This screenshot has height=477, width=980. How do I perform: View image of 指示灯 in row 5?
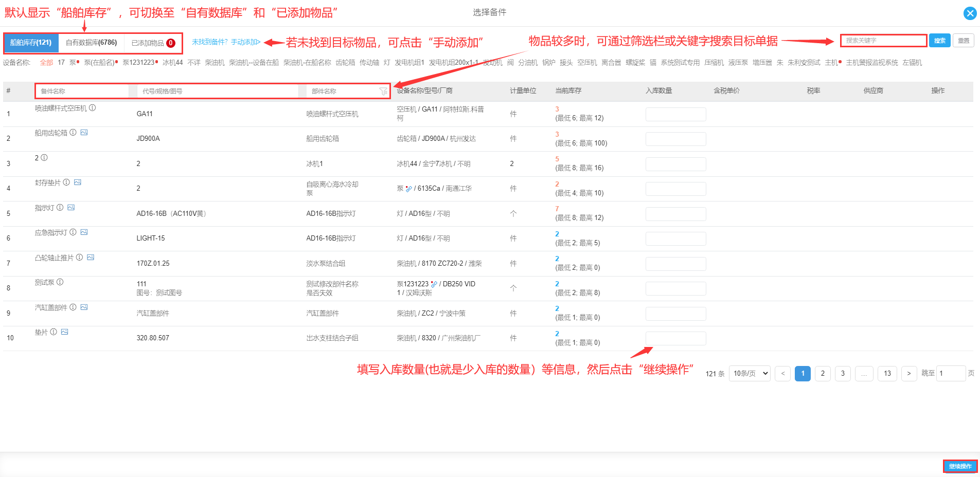[71, 208]
